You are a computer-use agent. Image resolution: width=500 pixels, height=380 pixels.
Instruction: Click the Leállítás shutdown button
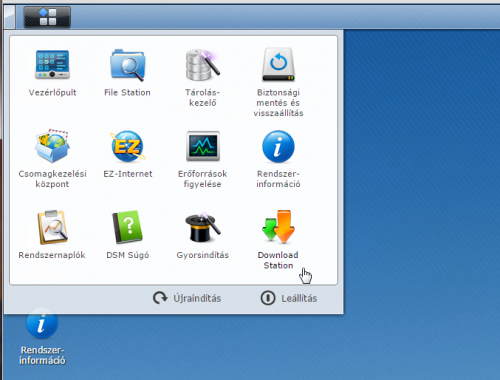coord(289,298)
